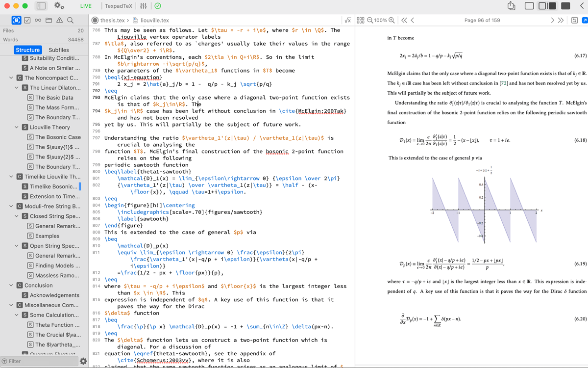Open outline filter gear options
Viewport: 588px width, 368px height.
tap(83, 361)
